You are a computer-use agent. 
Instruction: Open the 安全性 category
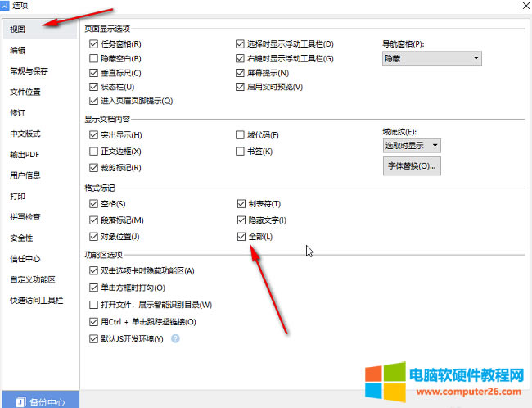(21, 238)
